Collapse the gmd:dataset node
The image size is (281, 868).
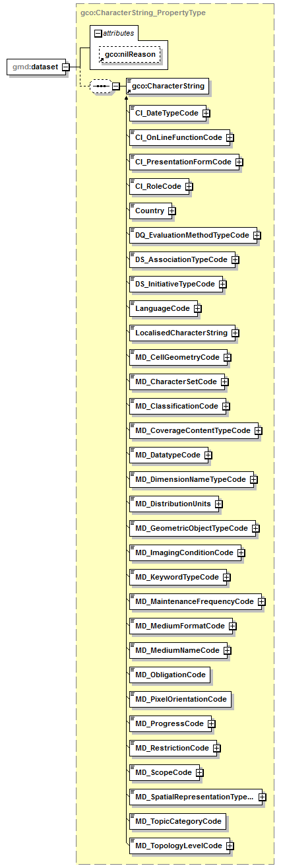pos(67,67)
